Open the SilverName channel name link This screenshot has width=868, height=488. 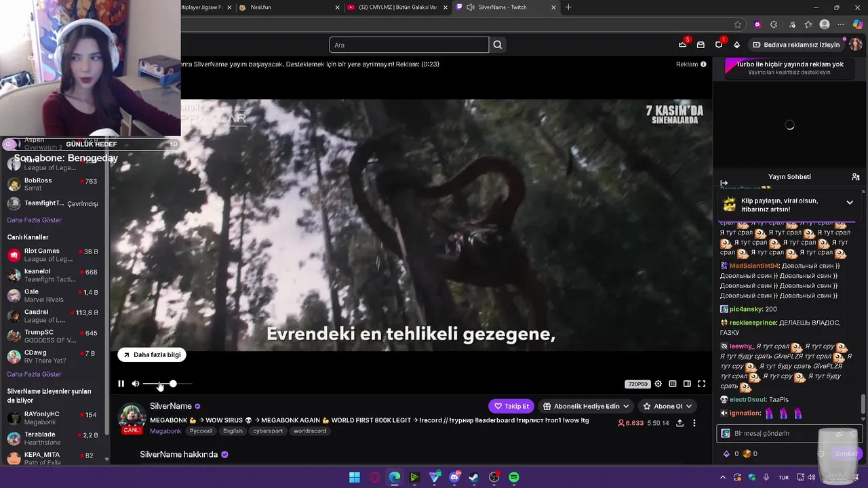(x=171, y=406)
